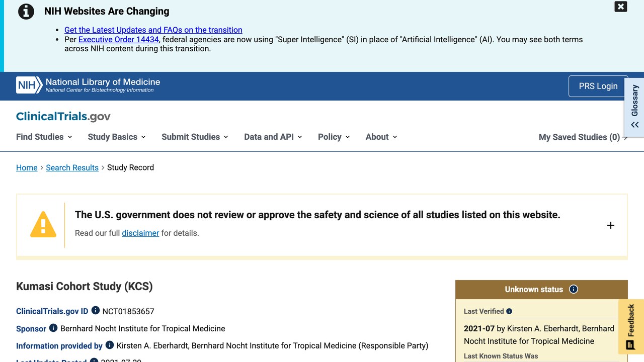Click the info circle icon in the NIH banner
This screenshot has height=362, width=644.
(x=26, y=12)
